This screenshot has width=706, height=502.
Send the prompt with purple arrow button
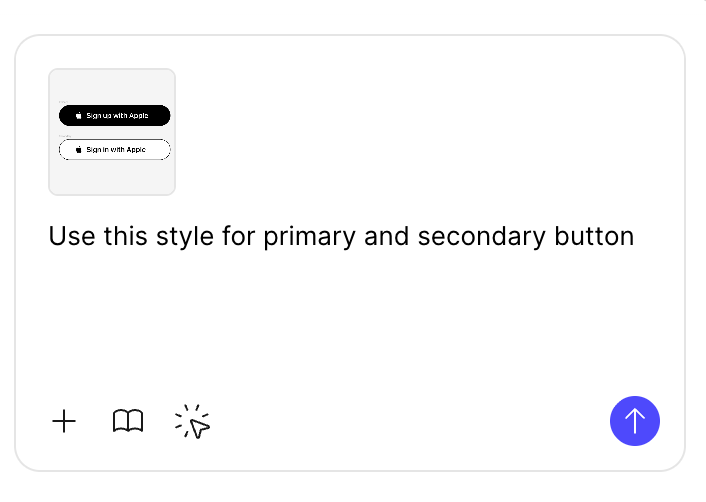point(634,421)
